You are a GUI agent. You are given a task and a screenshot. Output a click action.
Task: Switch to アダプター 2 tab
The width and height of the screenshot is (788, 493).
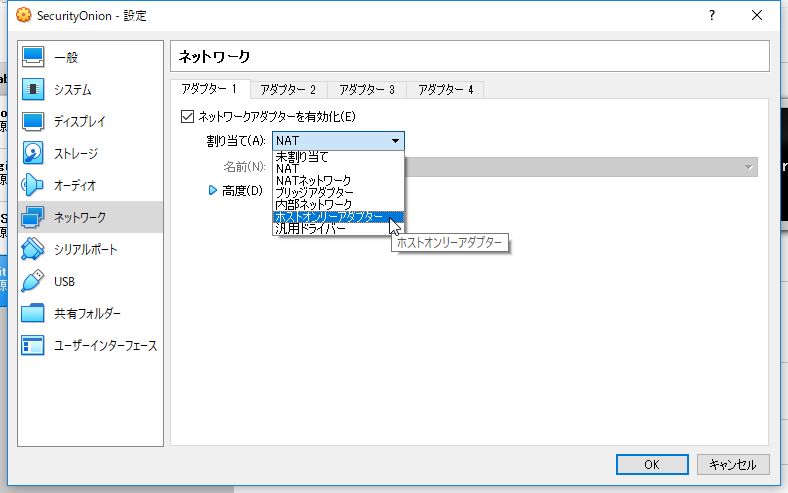288,90
